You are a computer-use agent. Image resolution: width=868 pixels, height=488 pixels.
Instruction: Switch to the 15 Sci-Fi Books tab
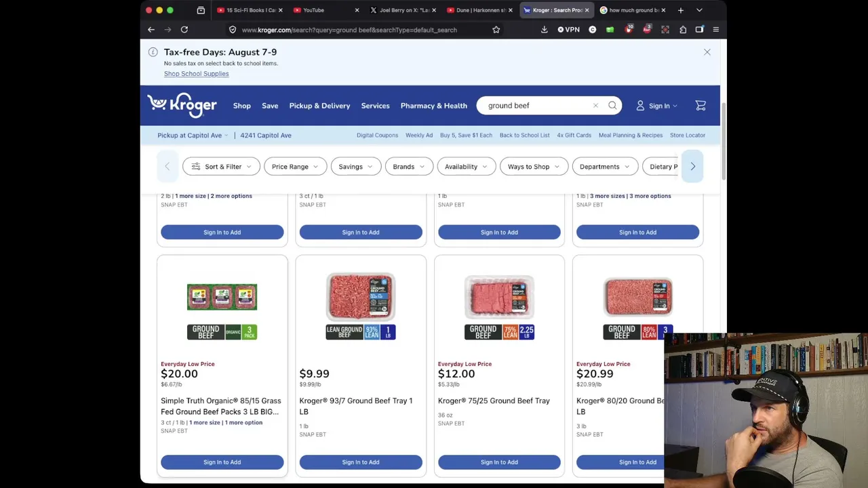point(250,10)
